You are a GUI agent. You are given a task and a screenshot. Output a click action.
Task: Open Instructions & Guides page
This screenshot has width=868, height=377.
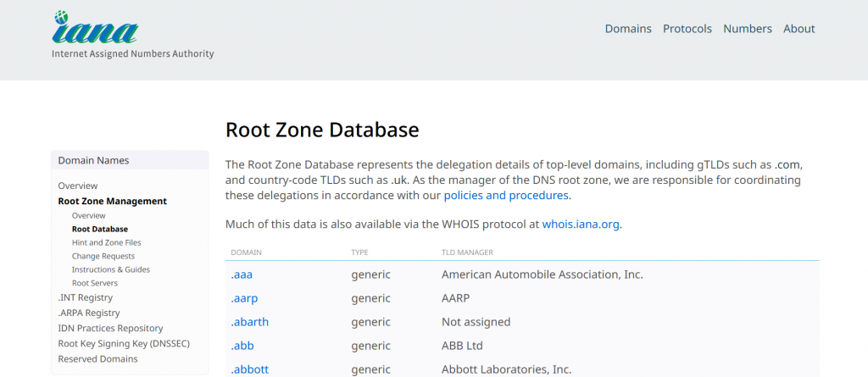(x=111, y=269)
